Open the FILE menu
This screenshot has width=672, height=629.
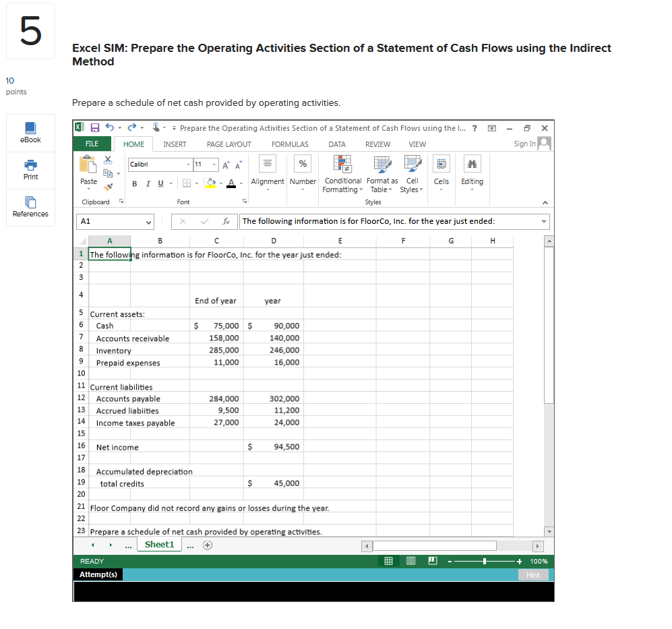tap(92, 144)
